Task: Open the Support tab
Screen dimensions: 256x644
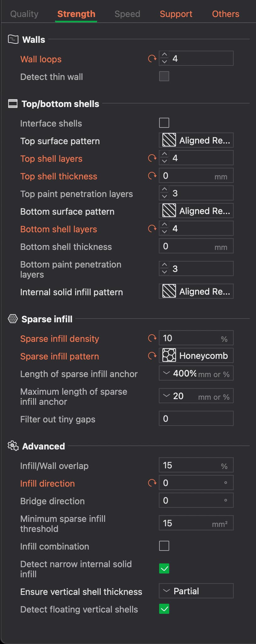Action: click(x=176, y=14)
